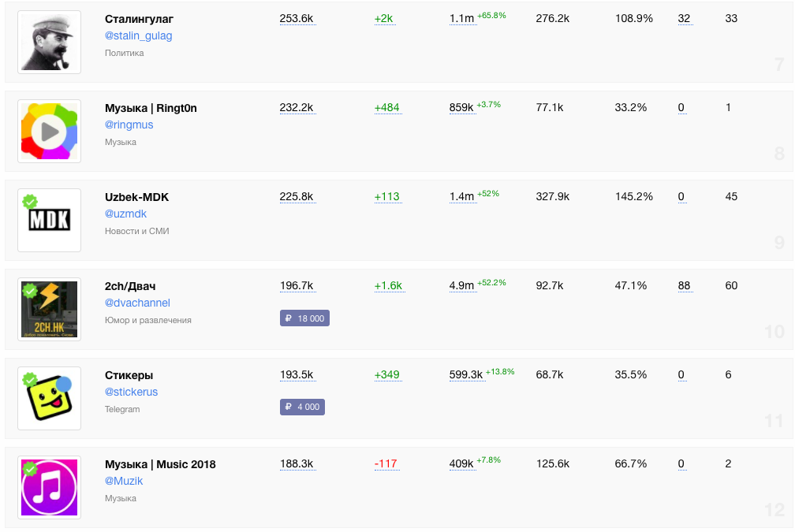
Task: Click the Uzbek-MDK logo icon
Action: (x=49, y=220)
